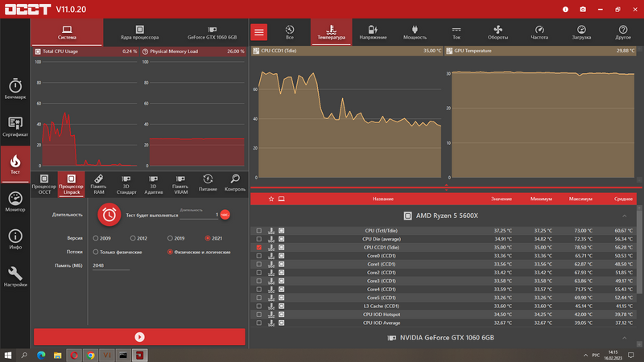Uncheck the CPU CCD1 (Tdie) checkbox
This screenshot has width=644, height=362.
coord(258,248)
